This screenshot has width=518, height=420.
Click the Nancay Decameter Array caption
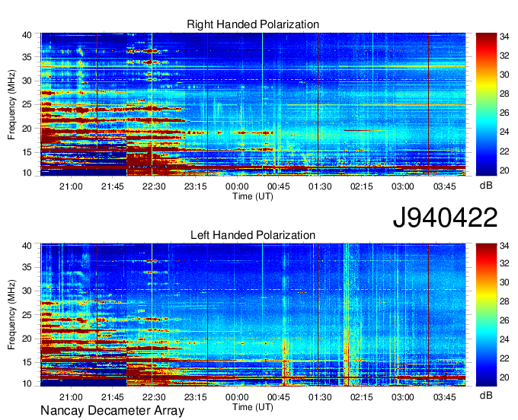pos(112,411)
